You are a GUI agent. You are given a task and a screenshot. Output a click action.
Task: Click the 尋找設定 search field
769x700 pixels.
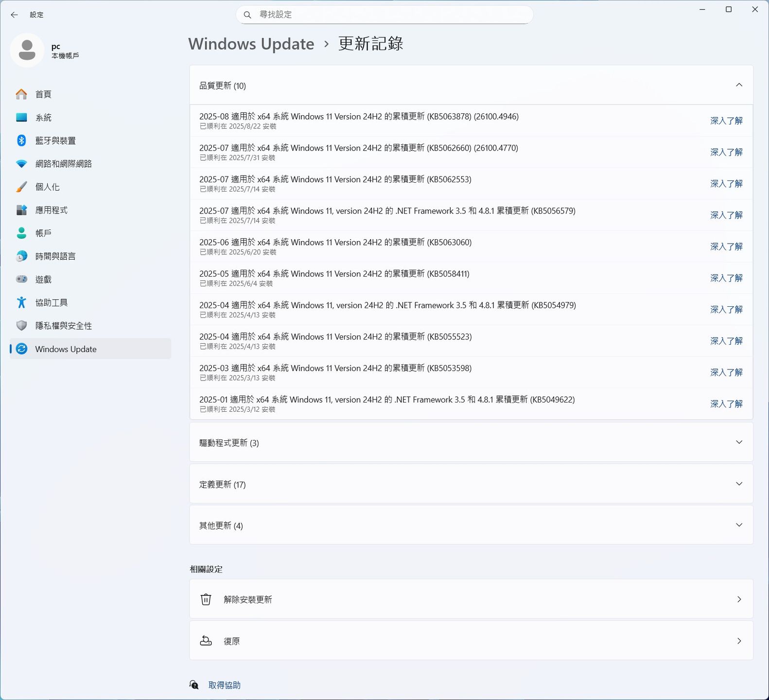(384, 15)
